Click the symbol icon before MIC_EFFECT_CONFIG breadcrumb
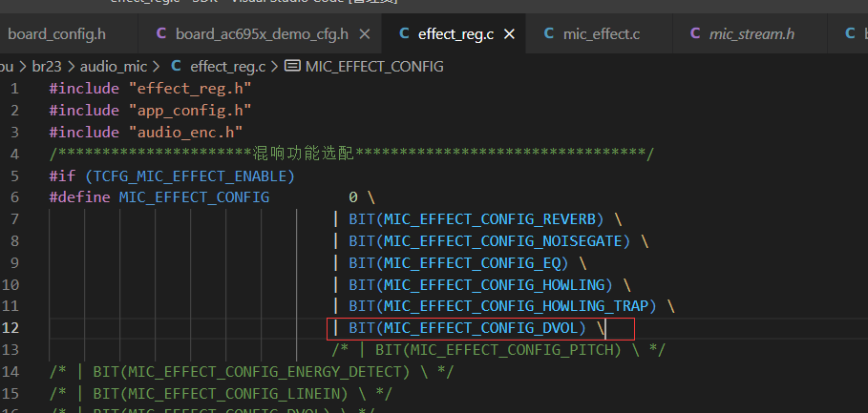 pos(292,67)
